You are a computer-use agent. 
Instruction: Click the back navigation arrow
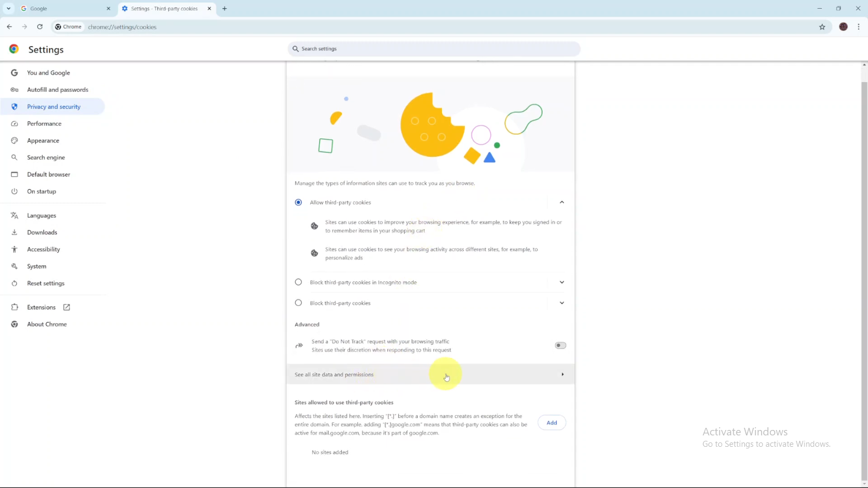9,27
